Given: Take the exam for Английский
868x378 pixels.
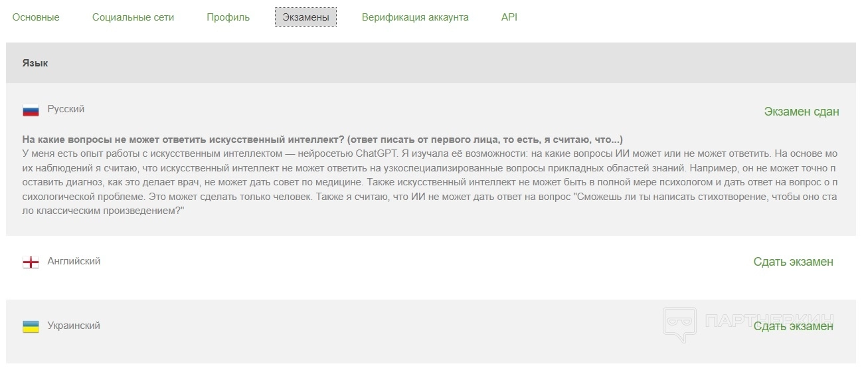Looking at the screenshot, I should 793,262.
